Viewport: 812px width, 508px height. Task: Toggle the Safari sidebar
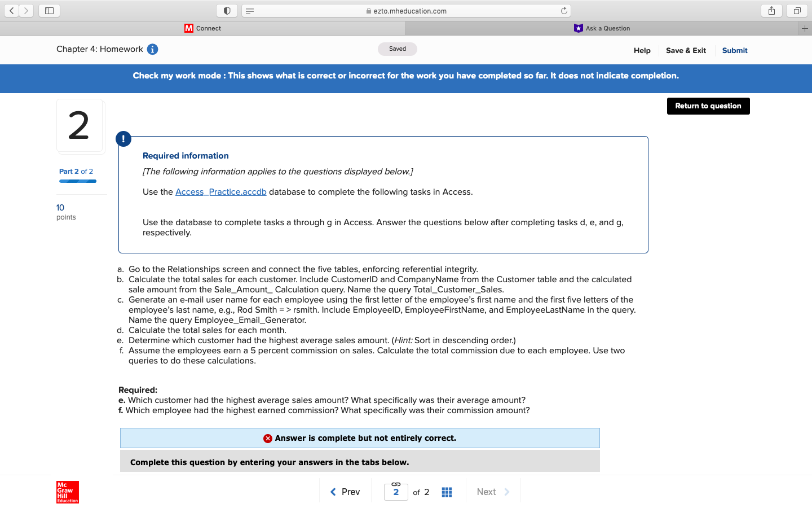[49, 10]
